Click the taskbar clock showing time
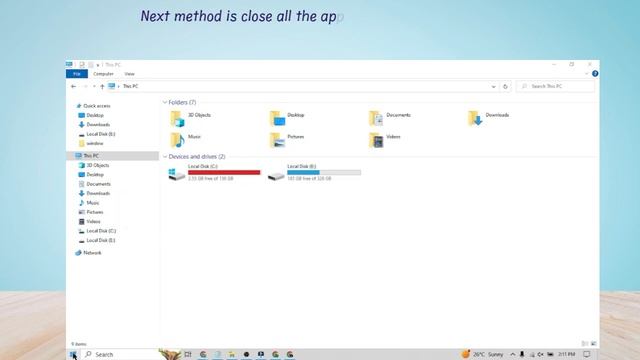Screen dimensions: 640x360 567,354
